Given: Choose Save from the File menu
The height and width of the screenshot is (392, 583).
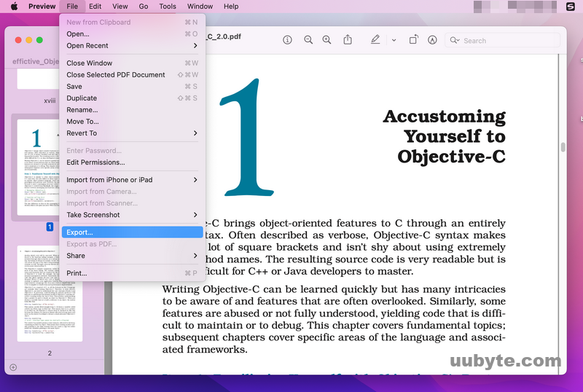Looking at the screenshot, I should (132, 86).
